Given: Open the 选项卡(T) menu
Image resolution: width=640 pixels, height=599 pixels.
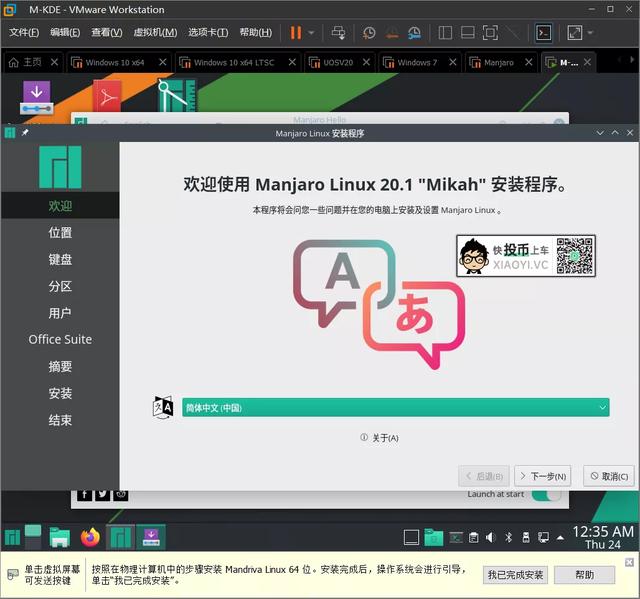Looking at the screenshot, I should tap(208, 32).
